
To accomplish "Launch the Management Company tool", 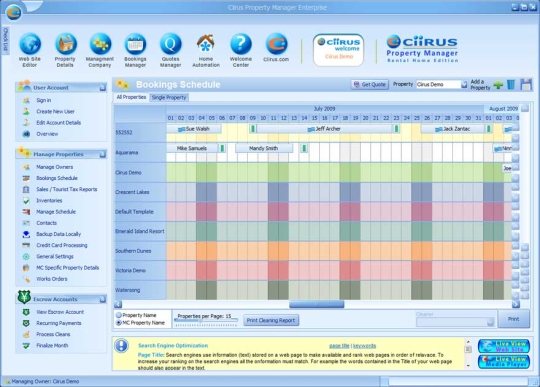I will tap(100, 44).
